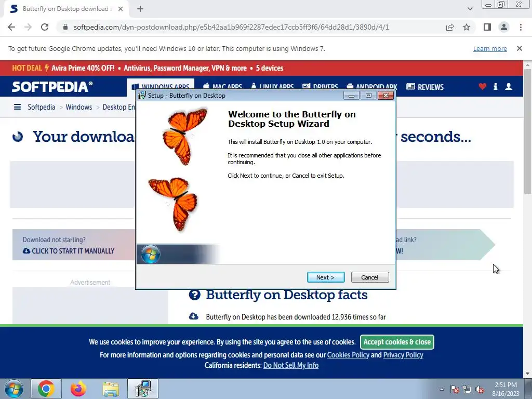Go to the Windows breadcrumb link
This screenshot has width=532, height=399.
coord(79,107)
